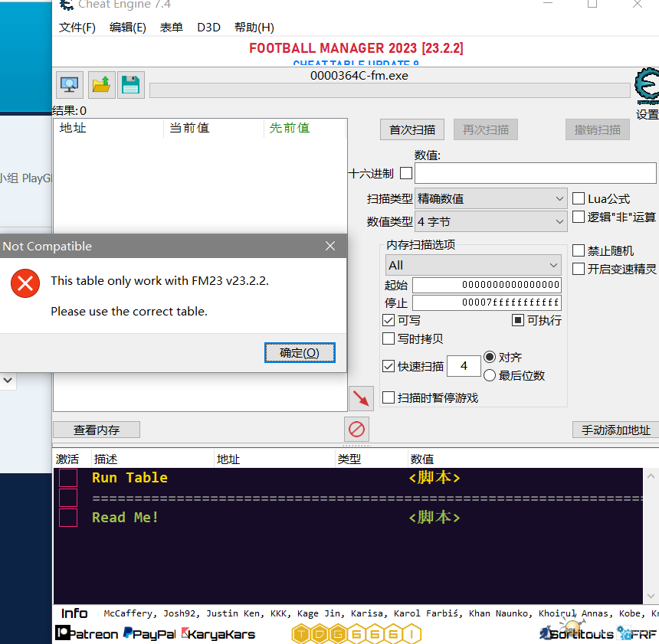Tick the separator row's activation box
Viewport: 659px width, 644px height.
68,498
